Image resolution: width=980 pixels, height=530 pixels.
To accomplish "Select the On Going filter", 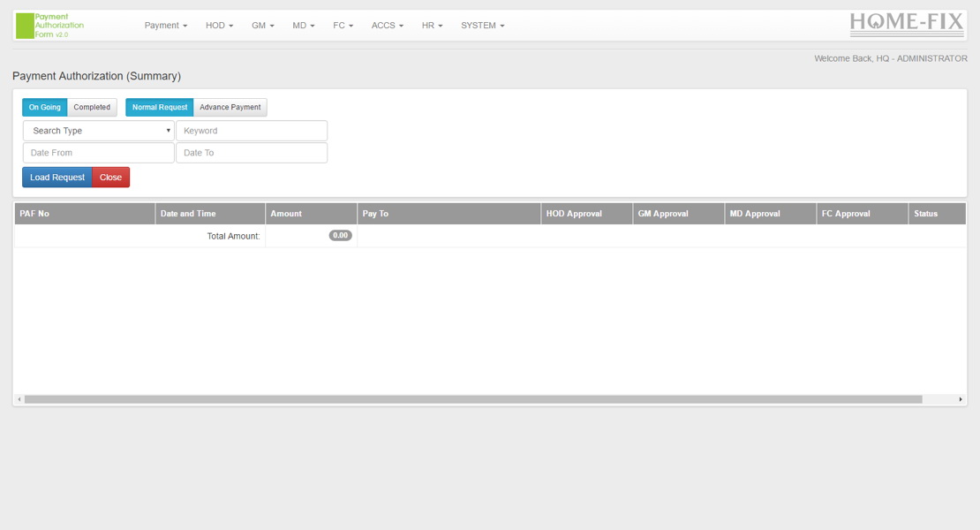I will 44,107.
